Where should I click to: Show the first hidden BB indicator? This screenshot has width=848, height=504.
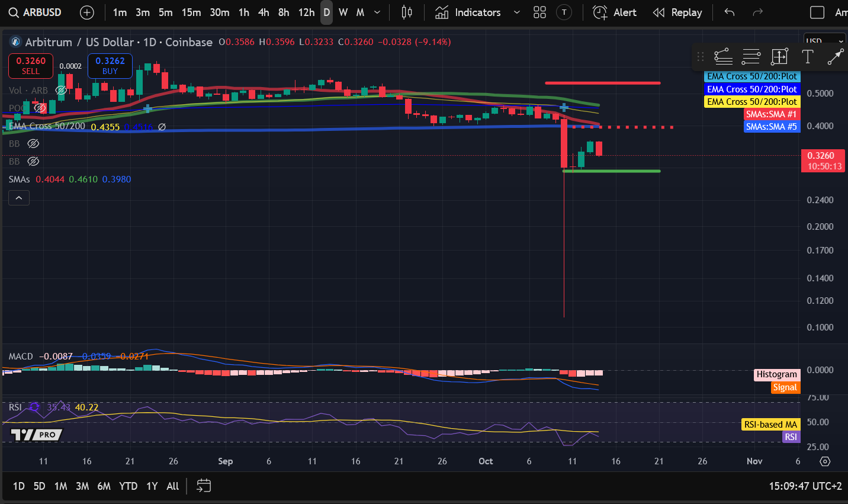click(x=34, y=144)
